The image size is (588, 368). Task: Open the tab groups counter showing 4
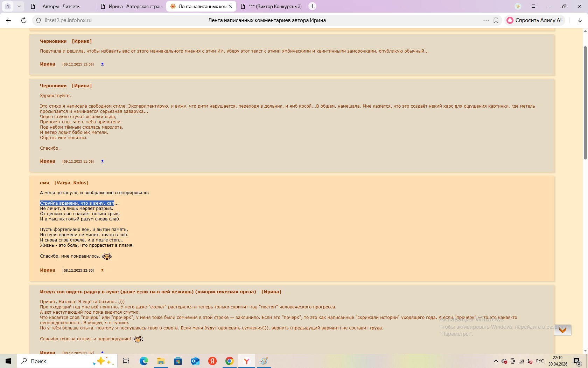coord(8,6)
